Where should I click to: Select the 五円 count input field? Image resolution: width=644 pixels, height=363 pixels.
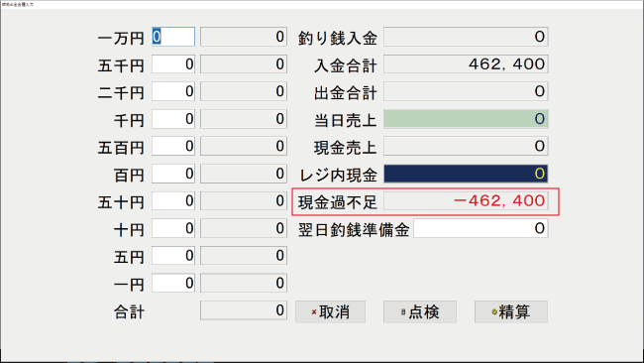coord(173,256)
